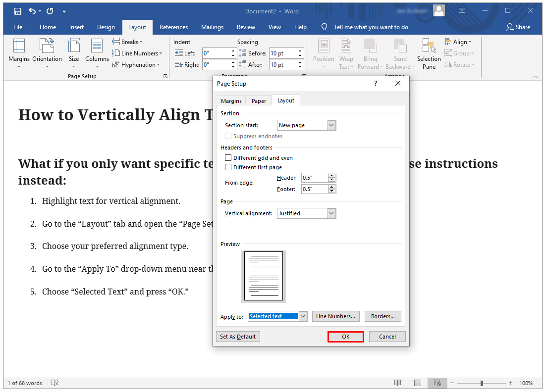The width and height of the screenshot is (545, 392).
Task: Click the Undo arrow icon
Action: point(32,11)
